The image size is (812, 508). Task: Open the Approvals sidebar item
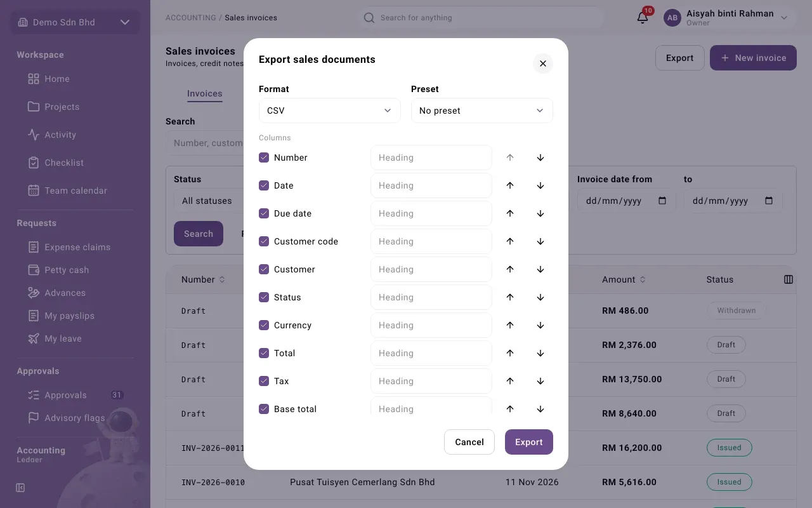[75, 395]
